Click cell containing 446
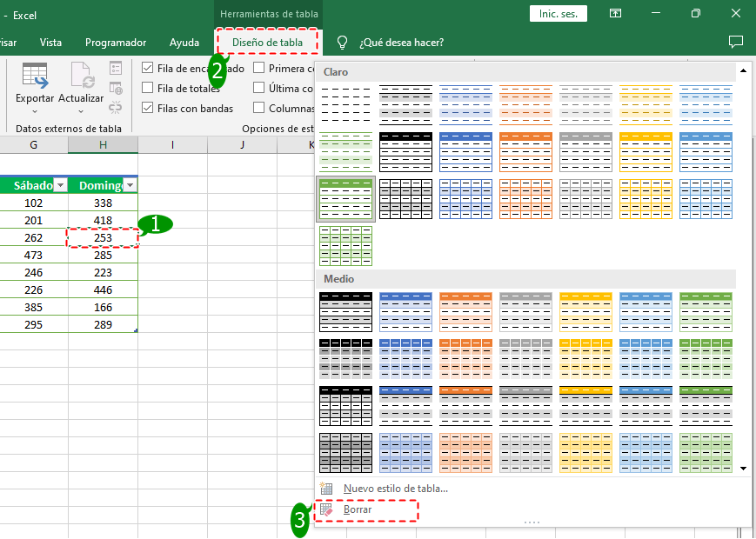 coord(104,289)
